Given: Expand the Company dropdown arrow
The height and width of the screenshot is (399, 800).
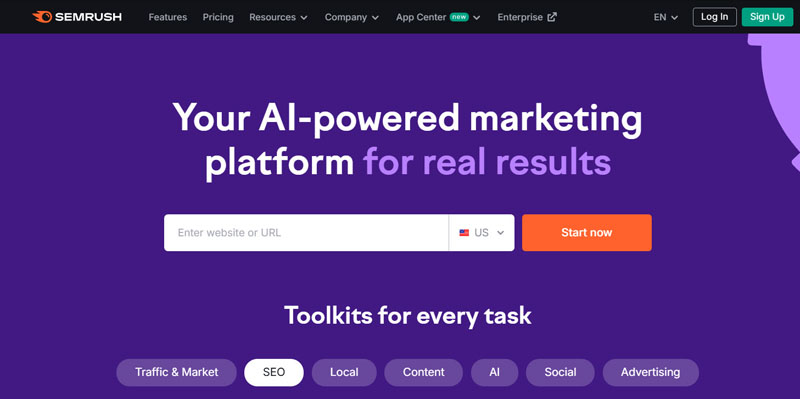Looking at the screenshot, I should [x=375, y=17].
